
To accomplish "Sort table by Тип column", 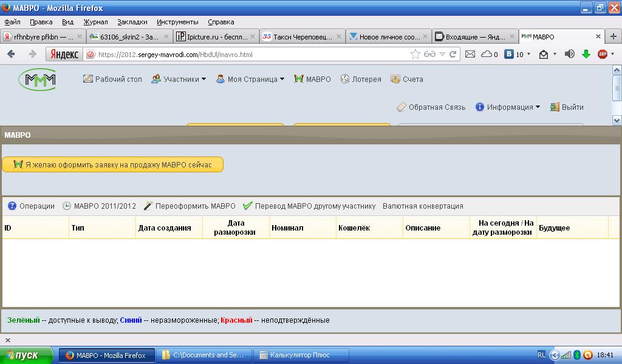I will point(102,227).
